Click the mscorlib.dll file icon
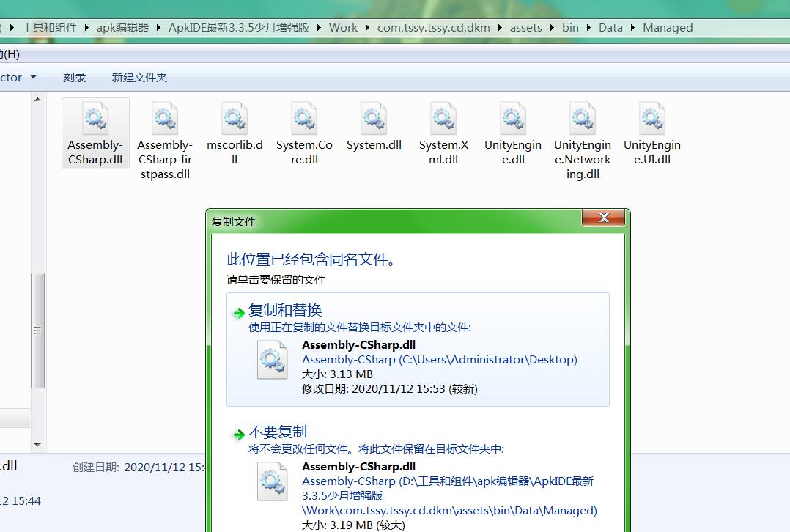Screen dimensions: 790x532 pyautogui.click(x=235, y=119)
